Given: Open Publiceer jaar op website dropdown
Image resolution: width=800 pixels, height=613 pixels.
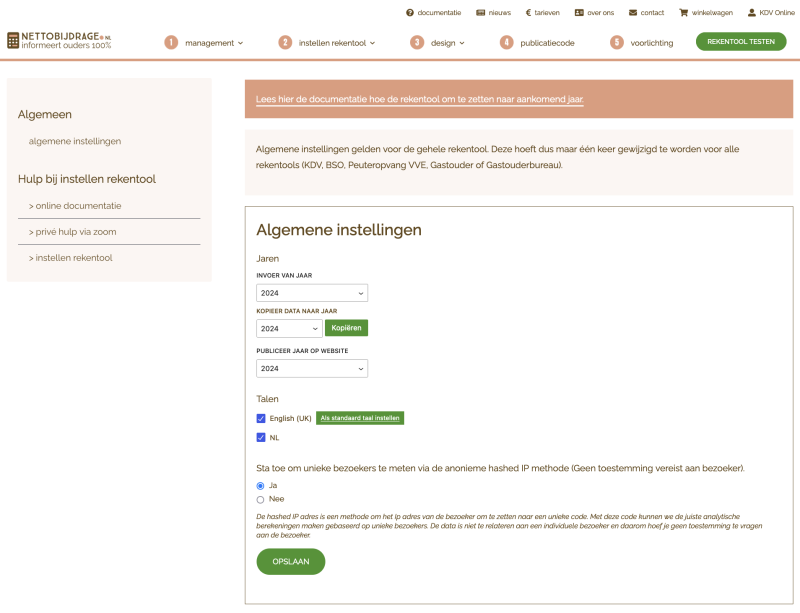Looking at the screenshot, I should 312,368.
